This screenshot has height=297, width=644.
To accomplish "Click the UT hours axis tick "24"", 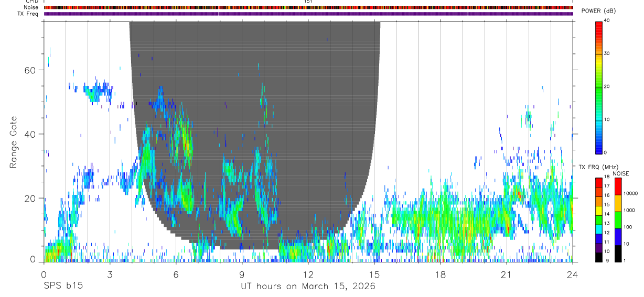I will coord(572,274).
